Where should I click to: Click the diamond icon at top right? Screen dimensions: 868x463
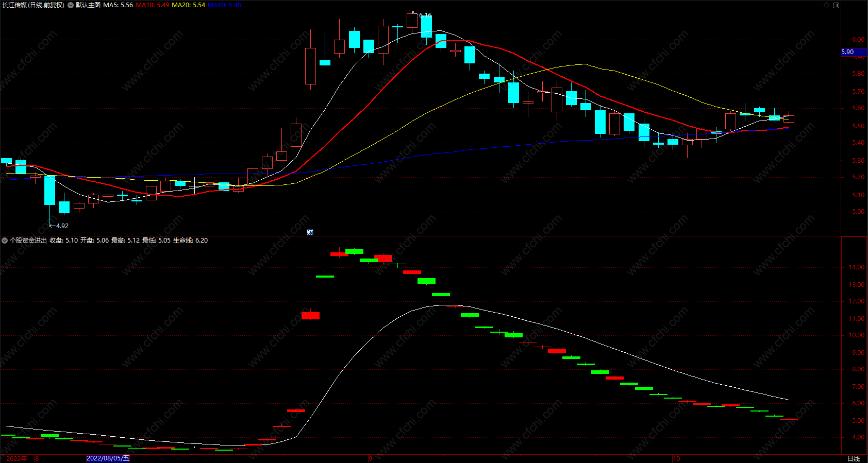pos(826,5)
